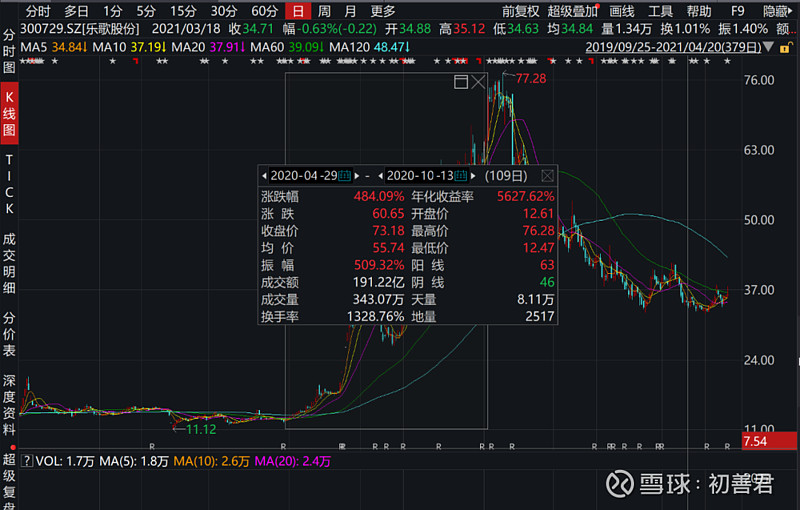Viewport: 800px width, 510px height.
Task: Select the 日 daily period tab
Action: [x=298, y=11]
